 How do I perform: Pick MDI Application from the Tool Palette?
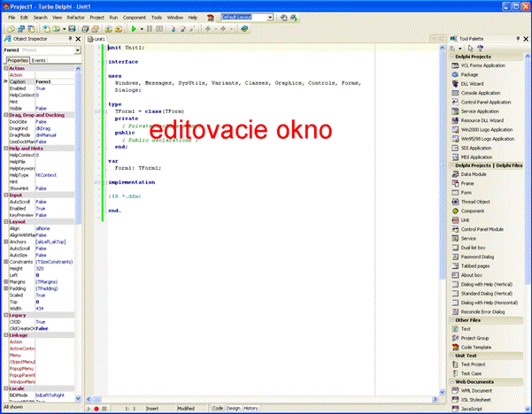click(473, 157)
